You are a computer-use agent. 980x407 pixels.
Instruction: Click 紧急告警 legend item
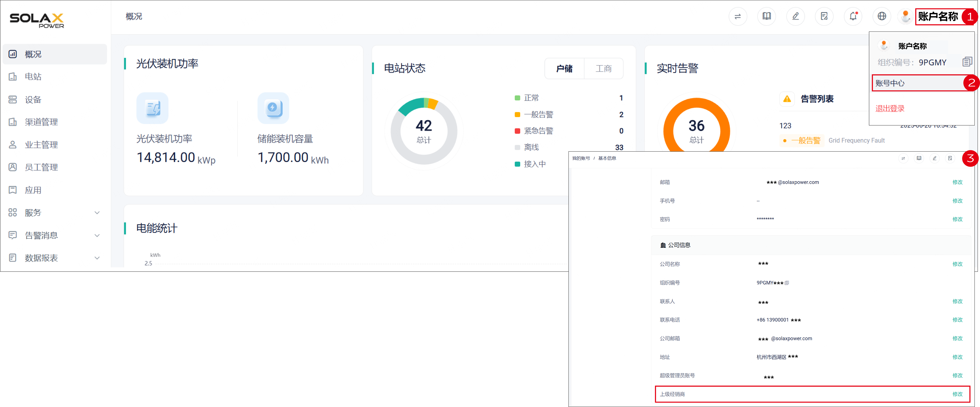coord(534,131)
